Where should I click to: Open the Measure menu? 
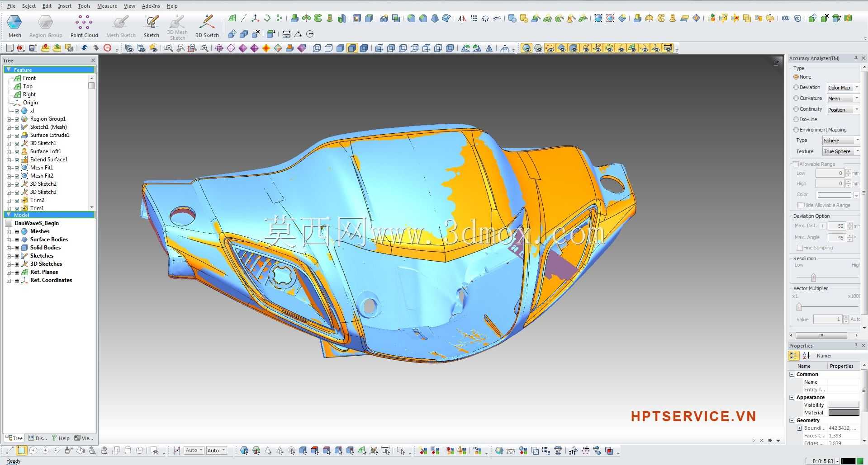107,6
